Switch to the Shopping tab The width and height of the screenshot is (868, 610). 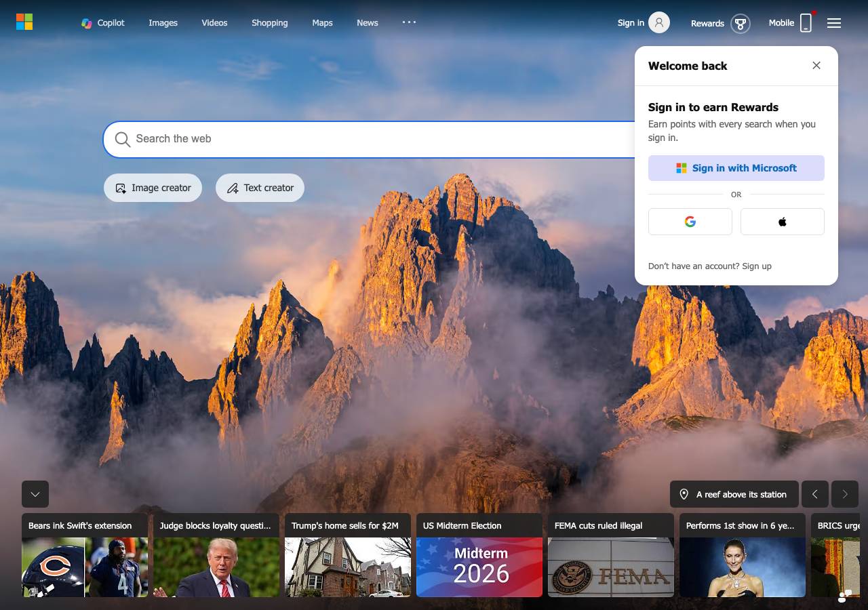tap(269, 22)
